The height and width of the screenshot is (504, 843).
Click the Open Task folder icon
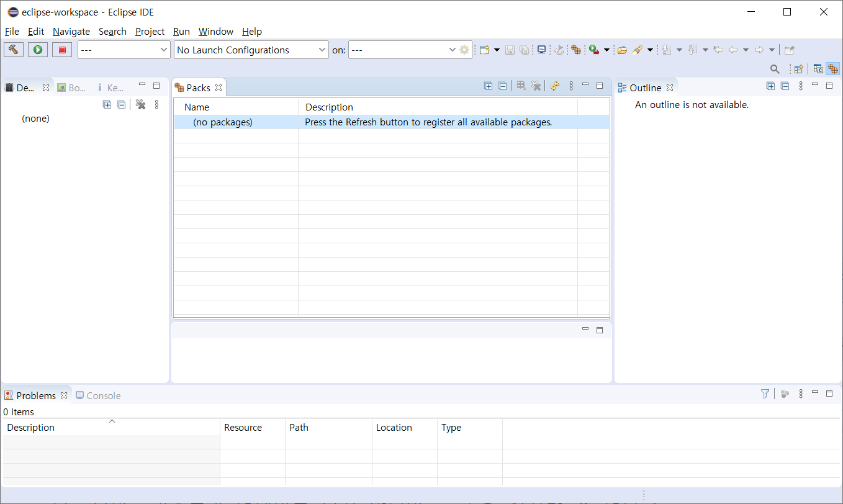pyautogui.click(x=621, y=50)
